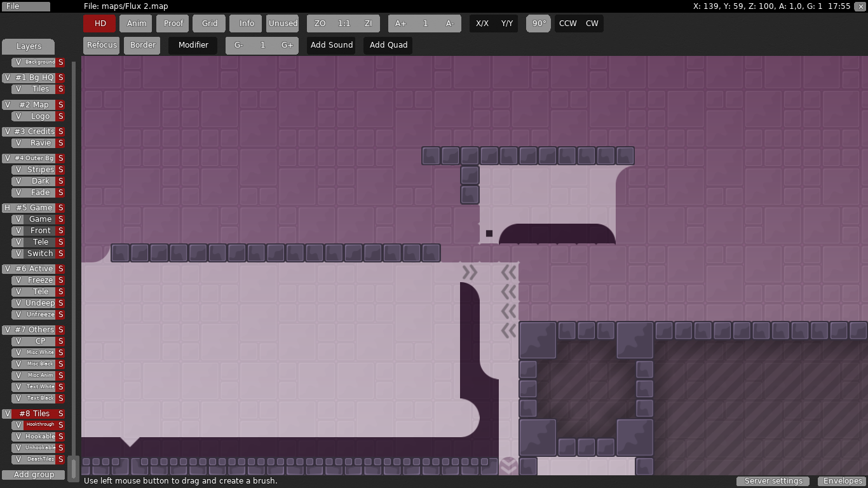Image resolution: width=868 pixels, height=488 pixels.
Task: Open the 90° rotation value selector
Action: (539, 24)
